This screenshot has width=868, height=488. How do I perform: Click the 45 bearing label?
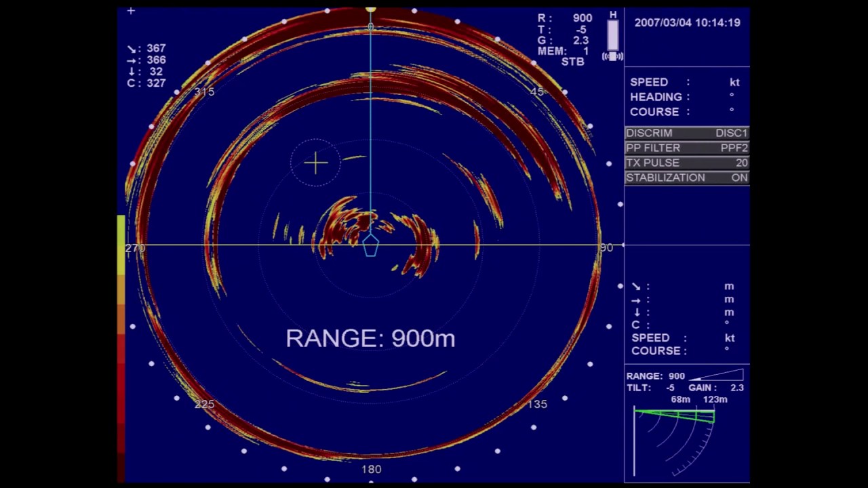click(537, 91)
